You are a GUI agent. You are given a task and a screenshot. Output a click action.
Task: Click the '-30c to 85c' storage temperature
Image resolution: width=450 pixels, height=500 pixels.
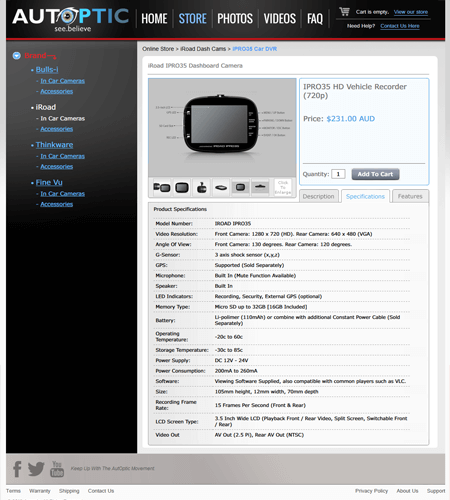(x=229, y=350)
